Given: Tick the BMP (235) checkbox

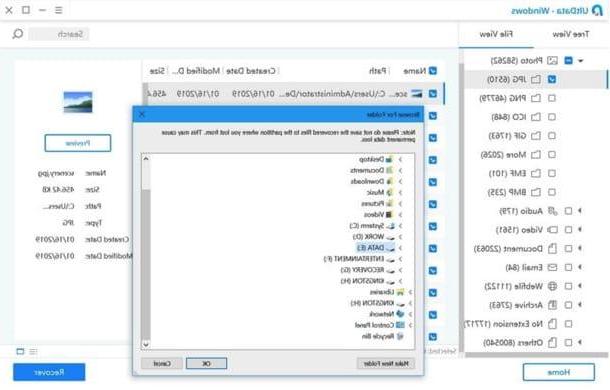Looking at the screenshot, I should (552, 192).
